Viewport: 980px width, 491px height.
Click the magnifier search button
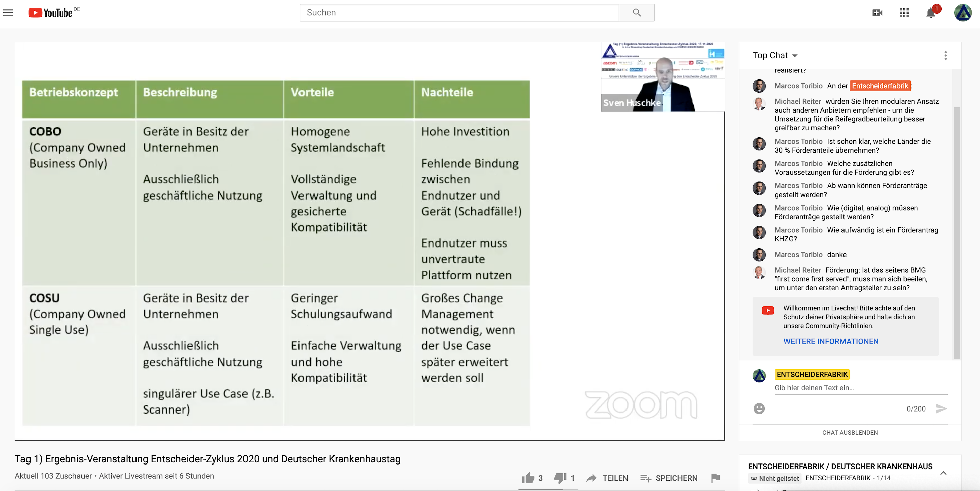637,12
